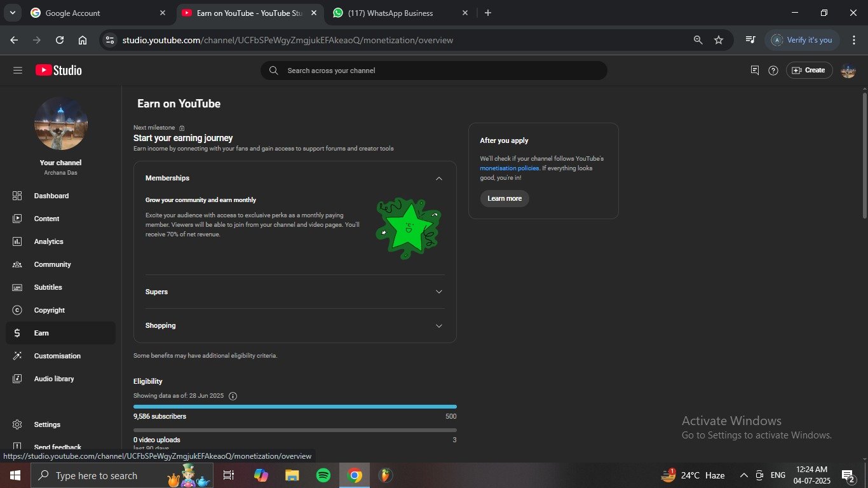Bookmark this page with the star
This screenshot has width=868, height=488.
coord(719,40)
